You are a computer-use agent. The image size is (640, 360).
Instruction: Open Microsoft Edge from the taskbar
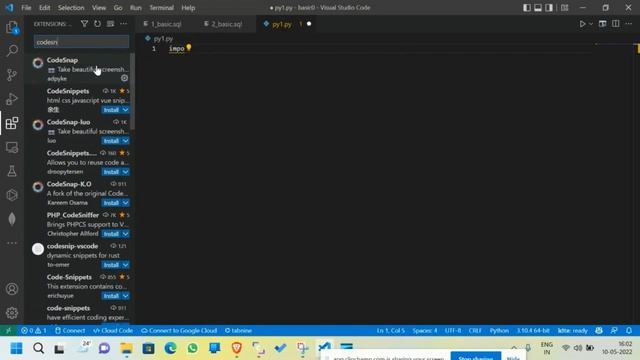tap(170, 348)
